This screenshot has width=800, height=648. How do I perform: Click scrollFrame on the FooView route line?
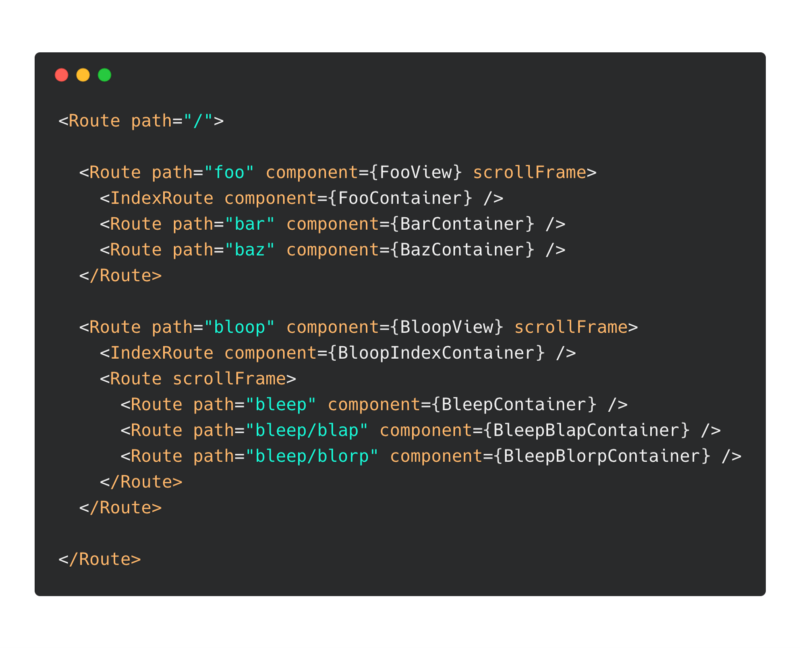point(529,172)
